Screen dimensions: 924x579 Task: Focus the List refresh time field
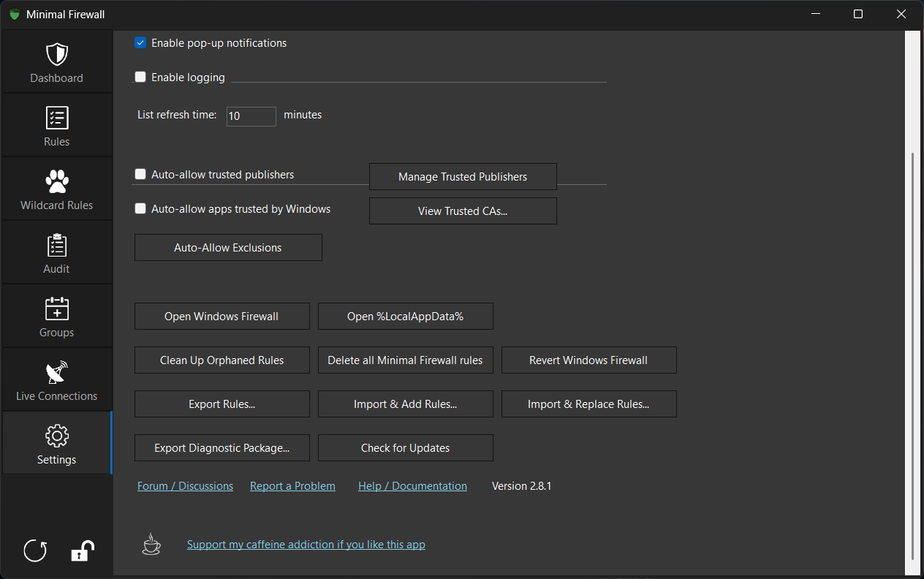tap(251, 116)
